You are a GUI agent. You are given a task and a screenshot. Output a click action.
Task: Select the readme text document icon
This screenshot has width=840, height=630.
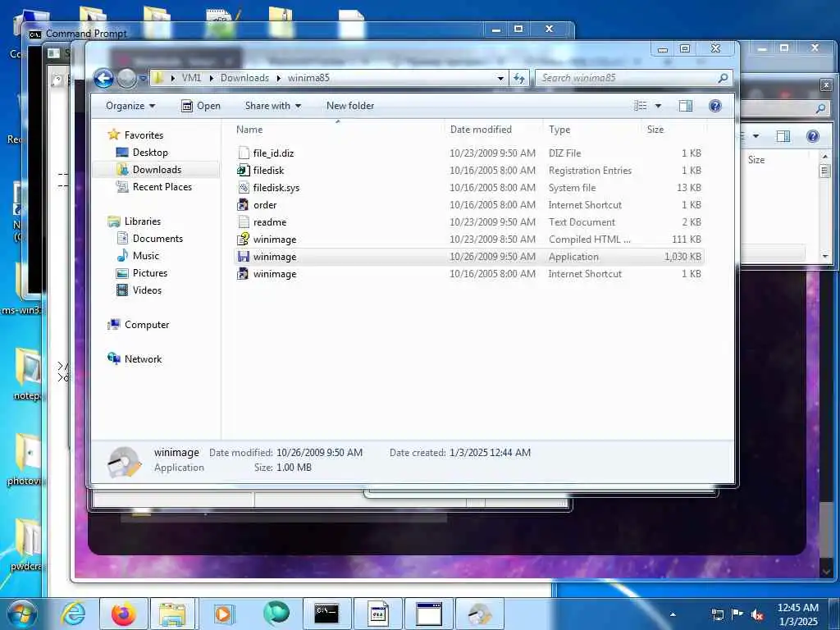coord(243,221)
